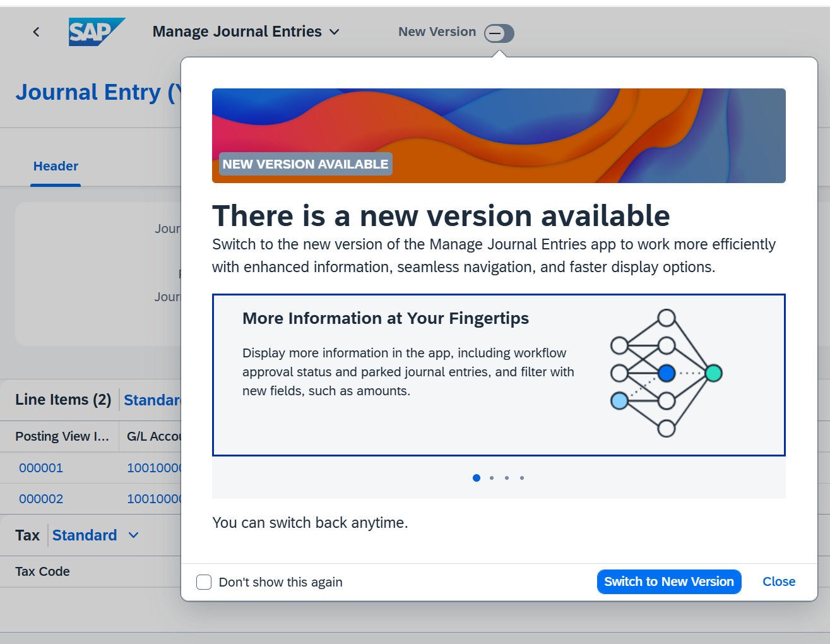Click the Tax Code column header
Image resolution: width=830 pixels, height=644 pixels.
click(x=42, y=571)
